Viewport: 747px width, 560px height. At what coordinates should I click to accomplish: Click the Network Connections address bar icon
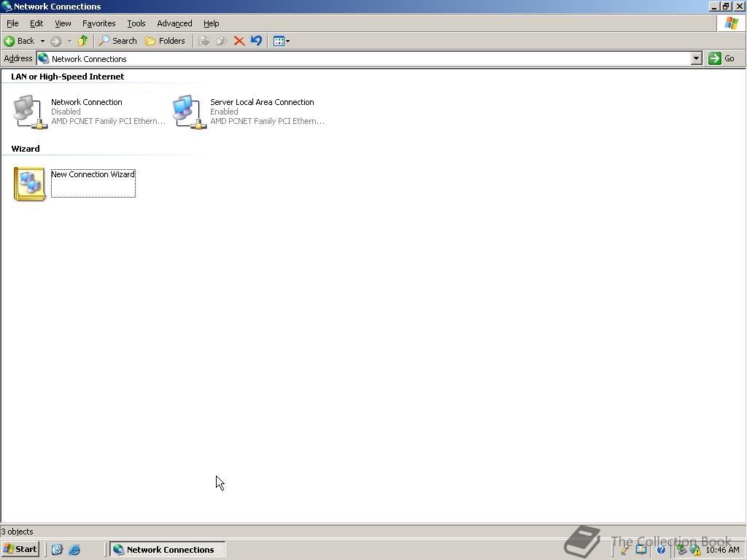tap(44, 58)
